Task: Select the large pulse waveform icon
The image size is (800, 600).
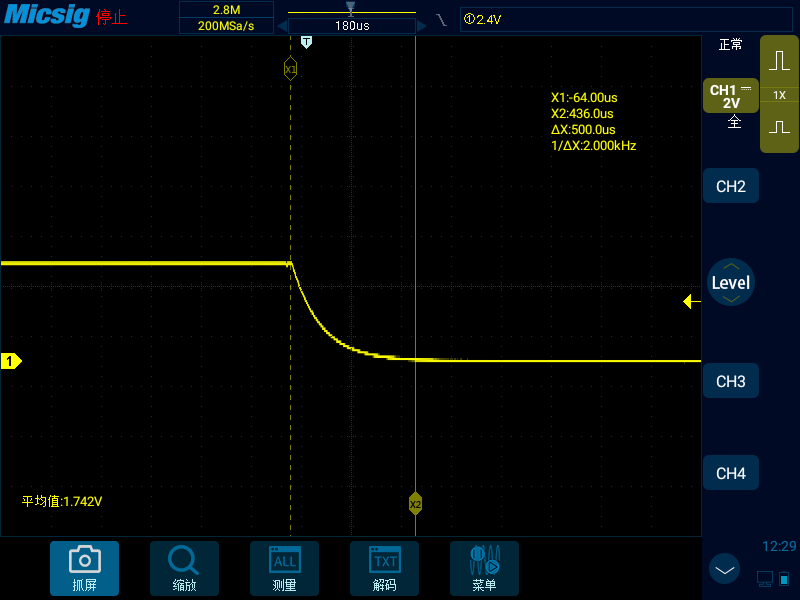Action: [779, 61]
